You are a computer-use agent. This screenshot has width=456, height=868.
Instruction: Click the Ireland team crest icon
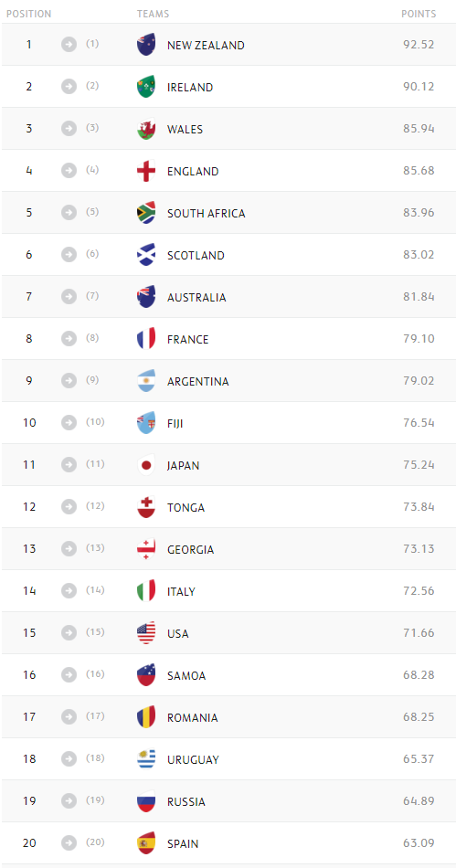[x=146, y=87]
